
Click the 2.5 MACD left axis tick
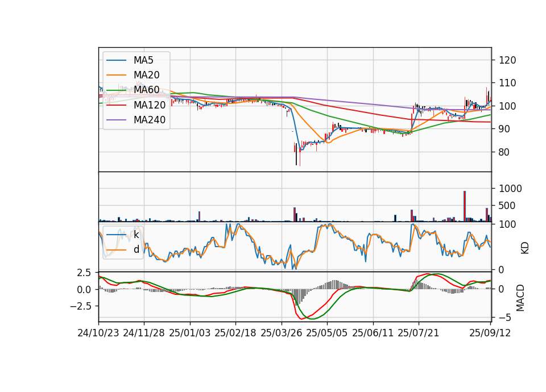click(84, 273)
